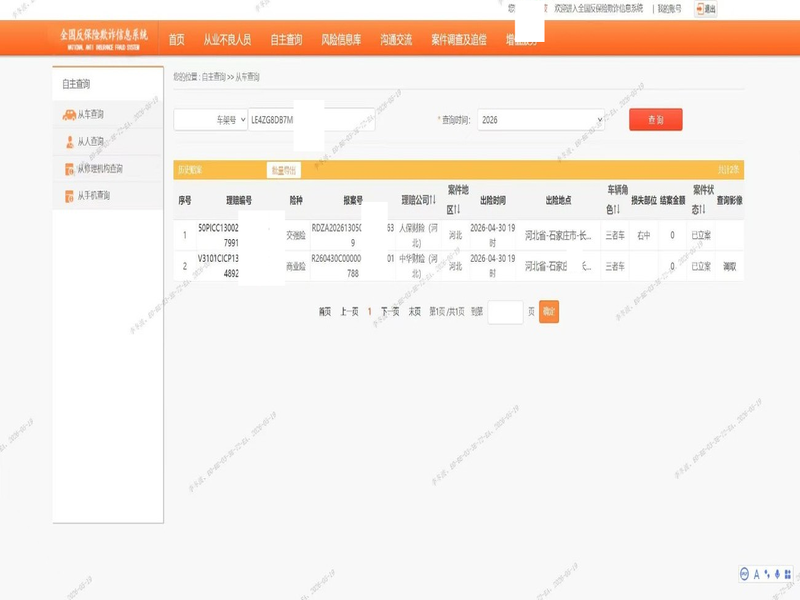
Task: Click 调取 link in row 2
Action: click(730, 266)
